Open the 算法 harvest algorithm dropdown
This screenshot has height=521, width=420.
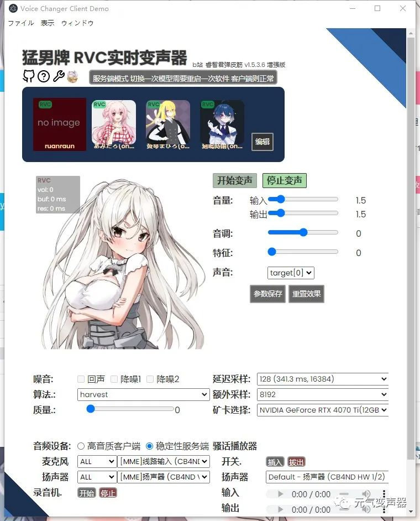144,394
